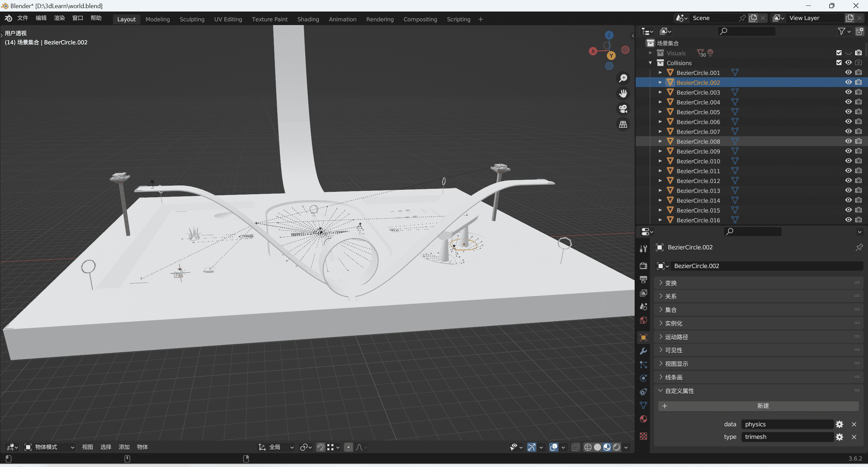
Task: Expand the 变换 panel
Action: point(758,283)
